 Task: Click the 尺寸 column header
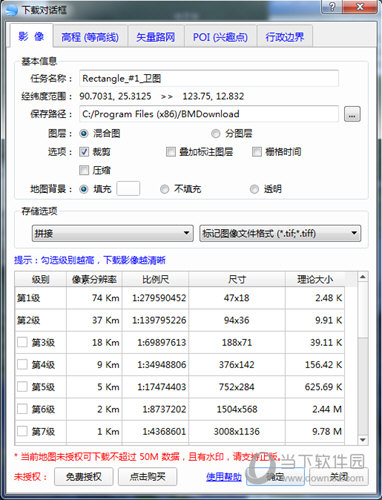click(x=237, y=279)
